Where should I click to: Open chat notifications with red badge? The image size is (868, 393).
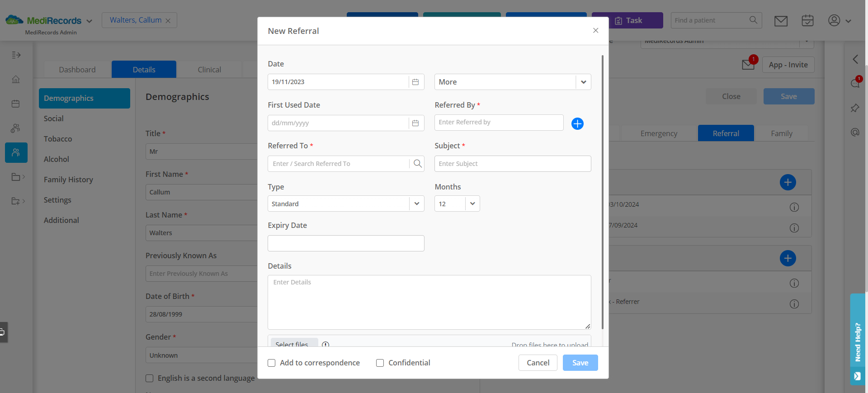(855, 83)
